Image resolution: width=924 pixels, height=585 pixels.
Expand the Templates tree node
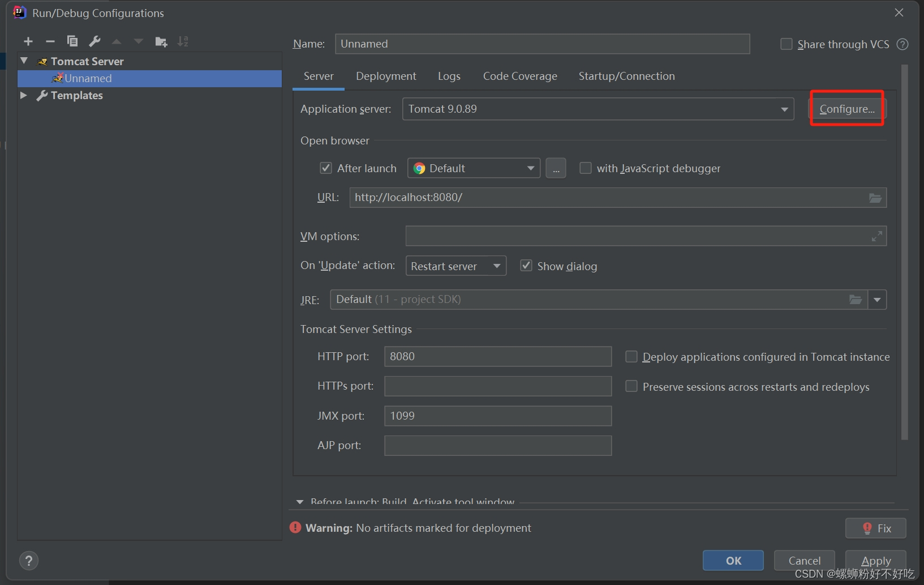[x=24, y=95]
